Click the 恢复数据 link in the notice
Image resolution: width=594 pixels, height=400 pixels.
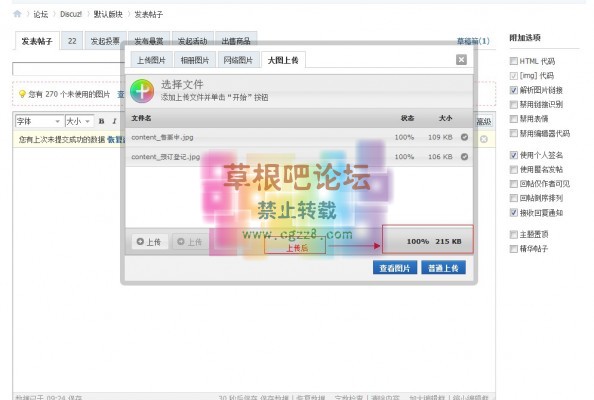[117, 139]
